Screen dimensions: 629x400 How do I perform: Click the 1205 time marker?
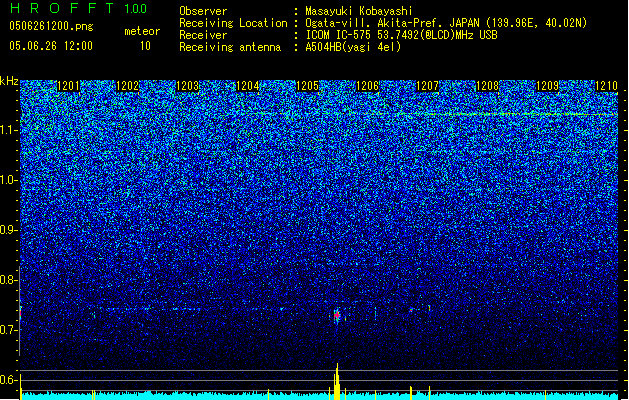[308, 86]
